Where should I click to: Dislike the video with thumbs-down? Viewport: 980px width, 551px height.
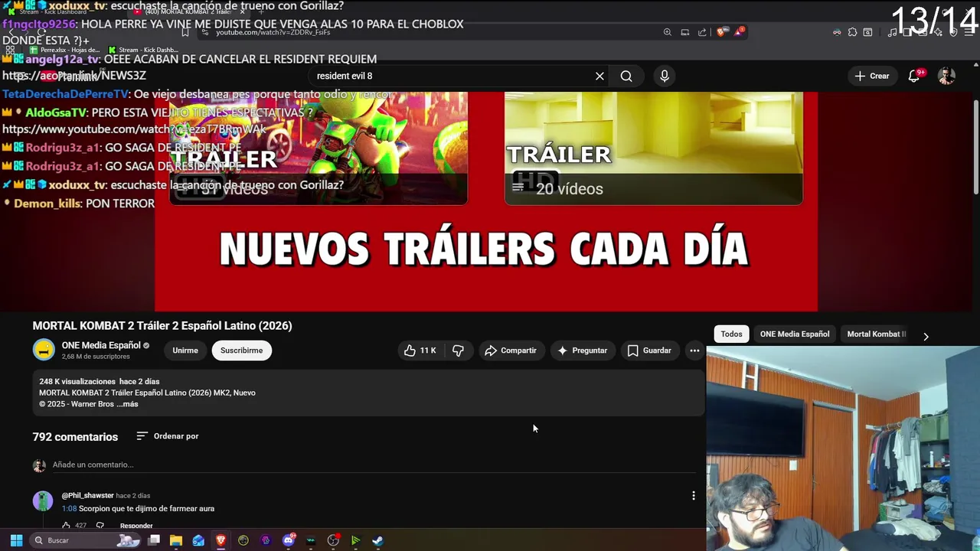(458, 350)
